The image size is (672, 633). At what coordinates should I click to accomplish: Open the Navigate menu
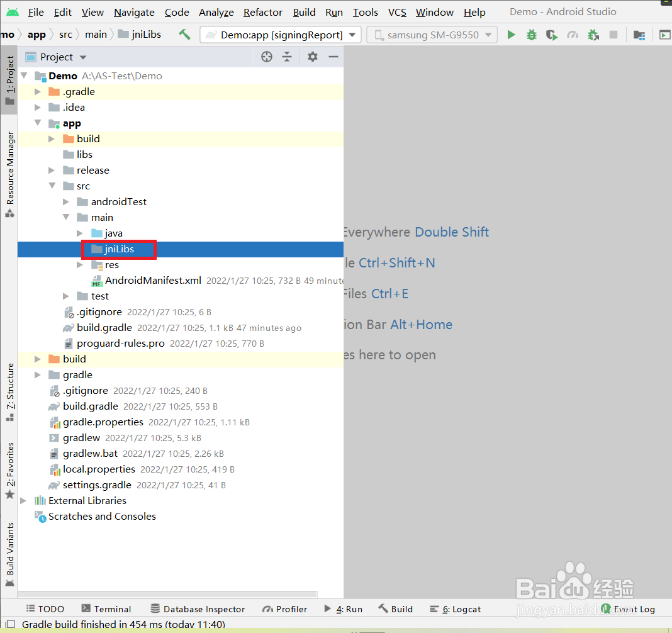134,13
